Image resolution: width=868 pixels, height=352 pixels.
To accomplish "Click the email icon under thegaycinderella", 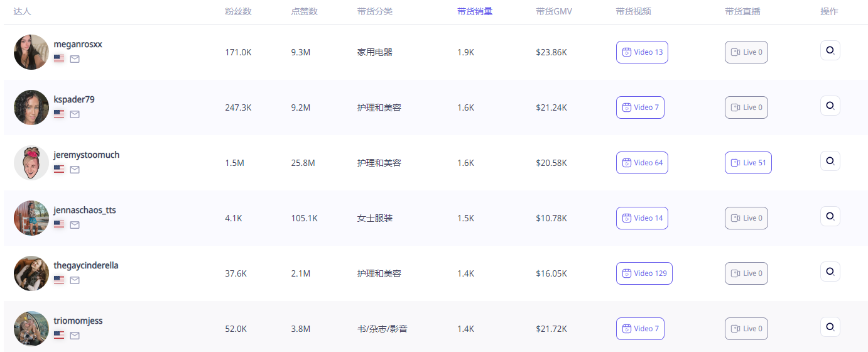I will pyautogui.click(x=75, y=280).
